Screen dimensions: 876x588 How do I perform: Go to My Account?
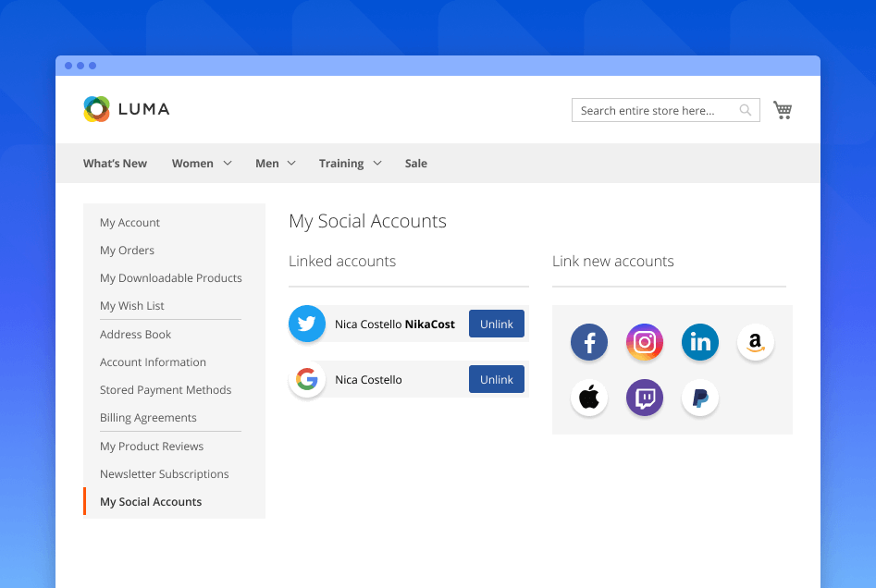(x=130, y=222)
